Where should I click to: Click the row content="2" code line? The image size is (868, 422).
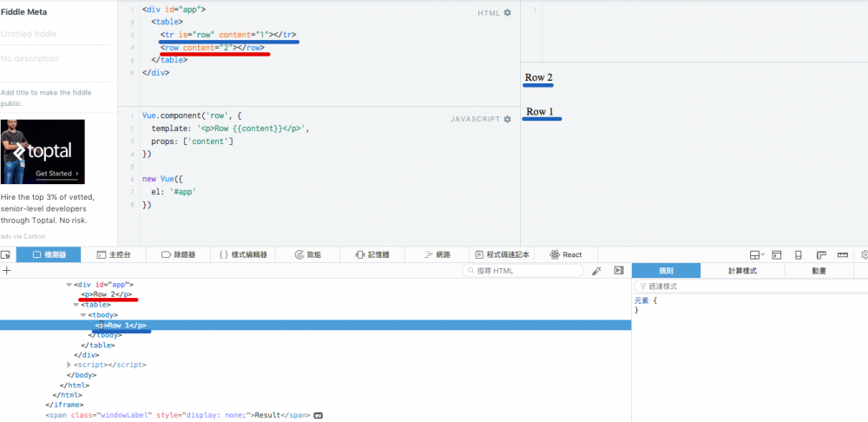point(213,48)
